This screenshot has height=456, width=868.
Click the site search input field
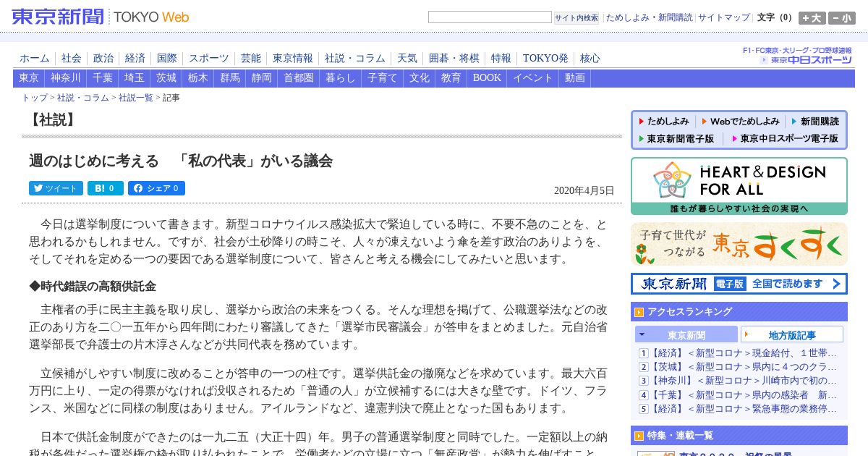pyautogui.click(x=490, y=17)
